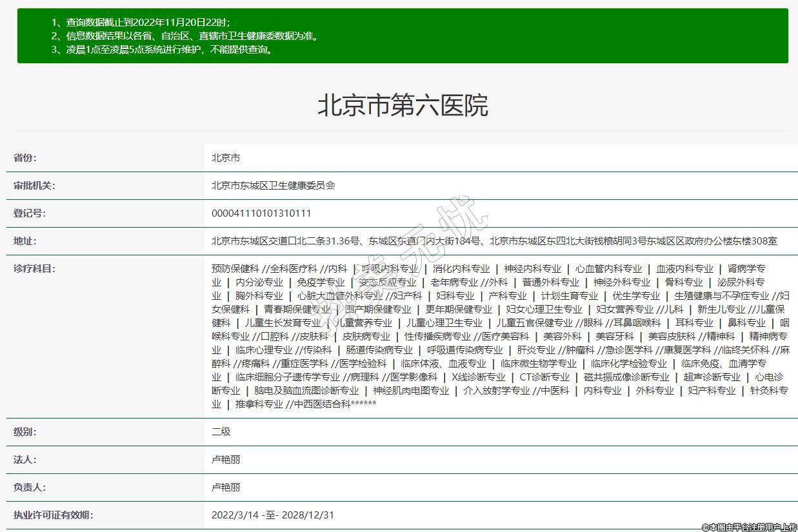Click the 登记号 row label

(30, 213)
